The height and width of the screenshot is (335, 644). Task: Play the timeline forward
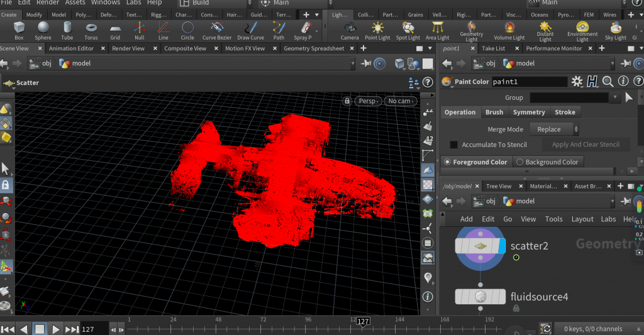[56, 329]
